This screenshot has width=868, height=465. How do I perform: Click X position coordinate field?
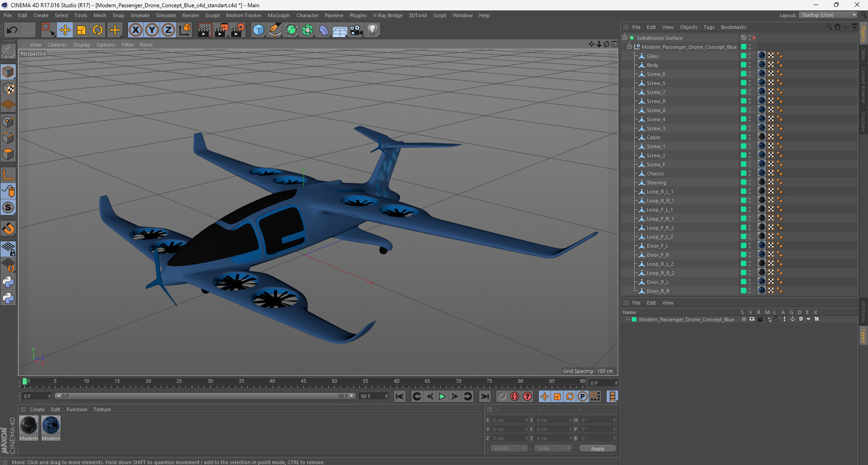click(510, 420)
